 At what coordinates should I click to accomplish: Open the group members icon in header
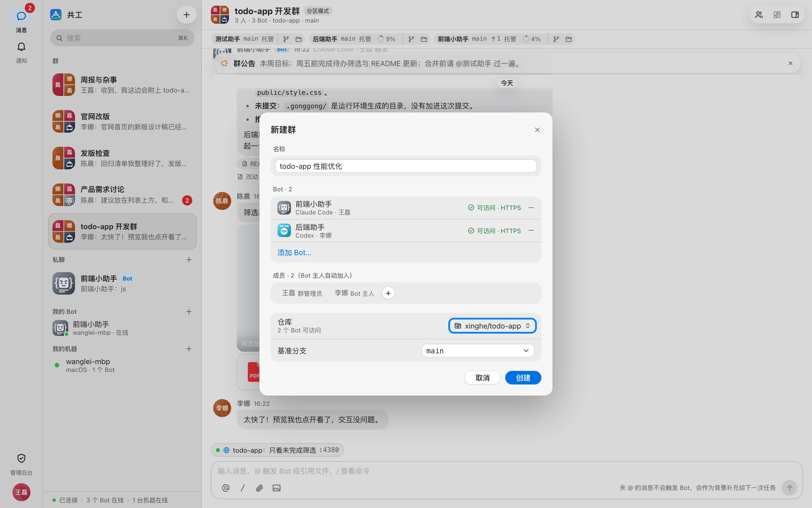pos(759,15)
